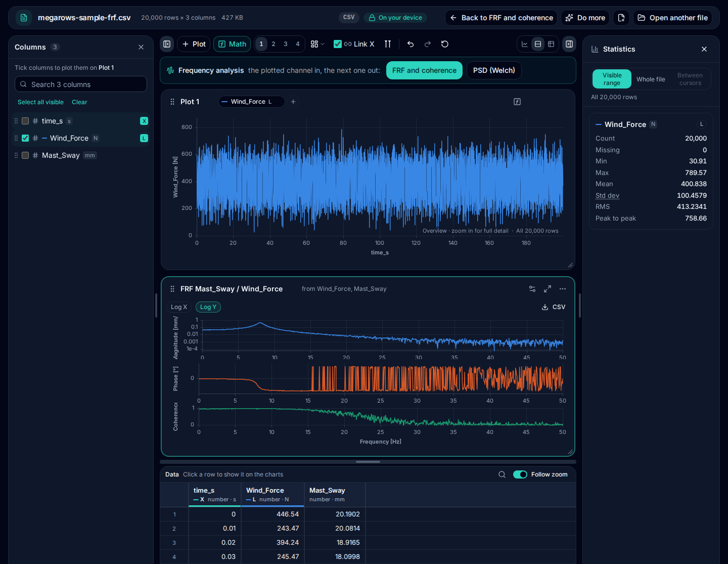Reset the view with circular arrow
The height and width of the screenshot is (564, 728).
[445, 44]
